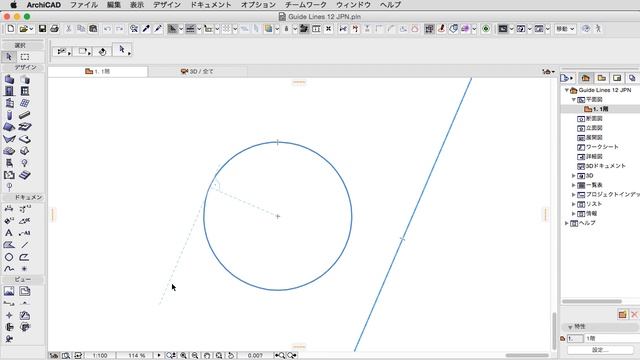The image size is (640, 360).
Task: Toggle the Guide Lines button in toolbar
Action: pyautogui.click(x=173, y=29)
